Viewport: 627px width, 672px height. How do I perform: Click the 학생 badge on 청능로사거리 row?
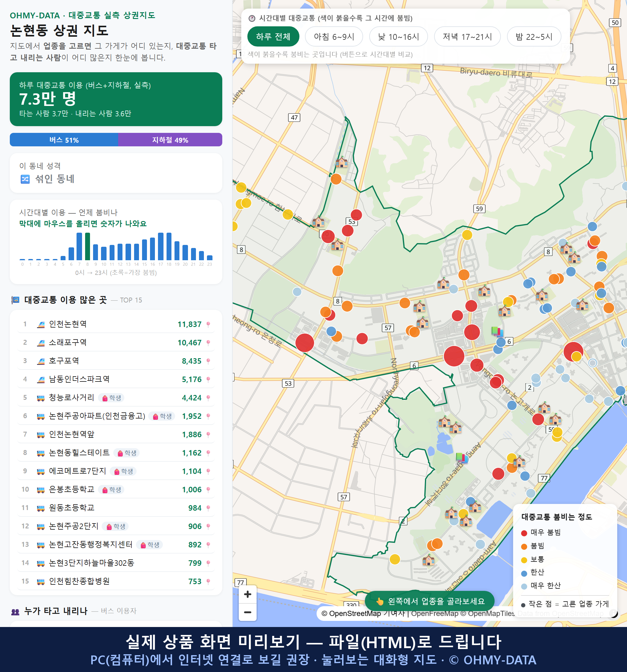click(x=111, y=398)
